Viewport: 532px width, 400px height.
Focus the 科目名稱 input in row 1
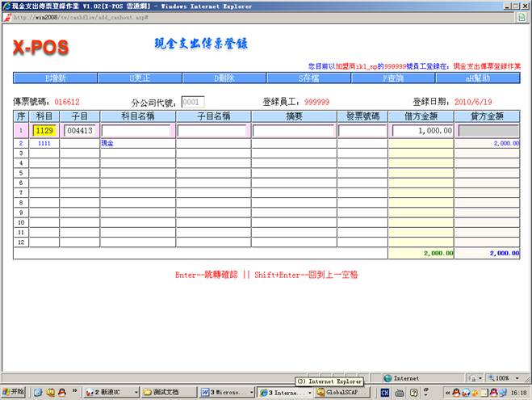coord(137,130)
